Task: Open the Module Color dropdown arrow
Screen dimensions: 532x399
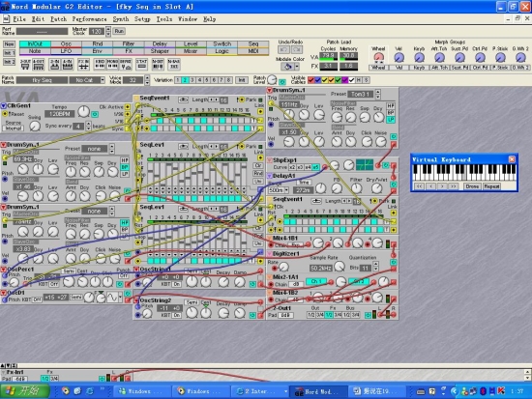Action: (x=297, y=66)
